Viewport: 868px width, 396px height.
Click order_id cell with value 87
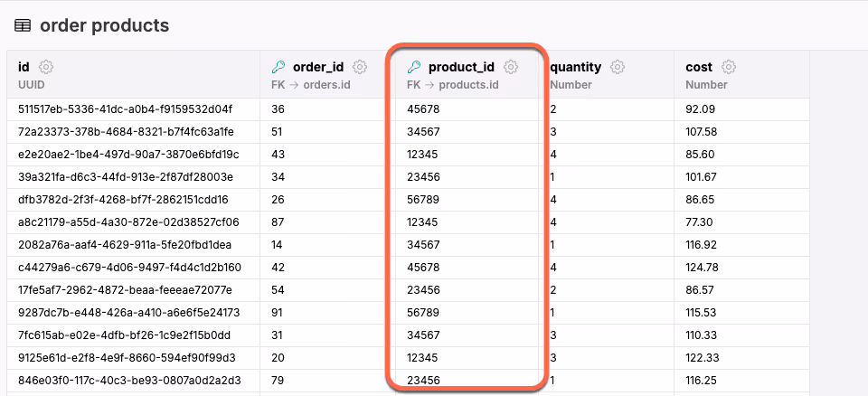point(327,222)
